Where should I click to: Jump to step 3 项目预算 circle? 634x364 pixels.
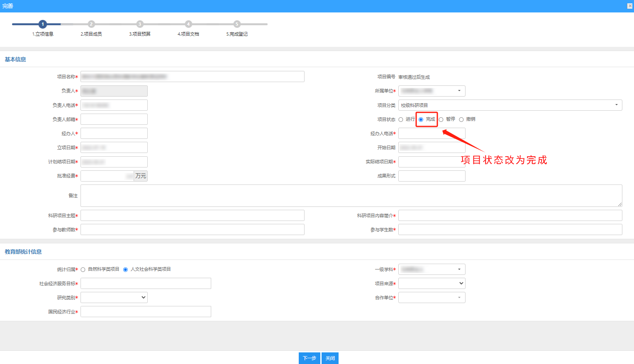tap(140, 24)
